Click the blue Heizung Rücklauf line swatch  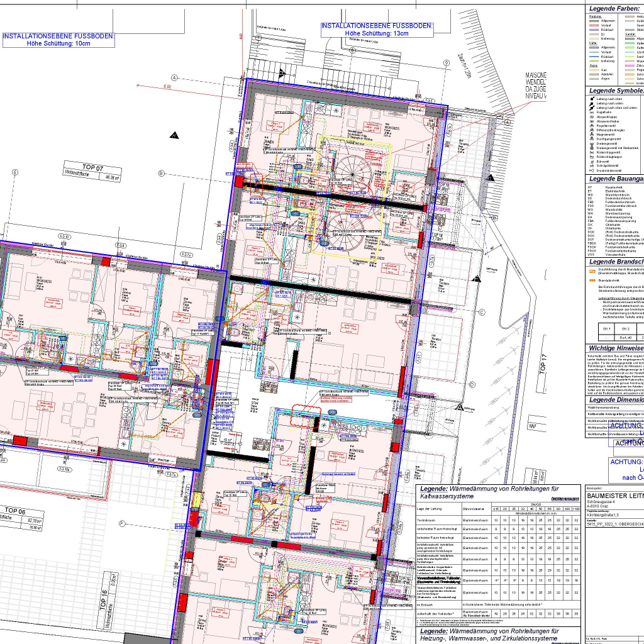pos(593,30)
